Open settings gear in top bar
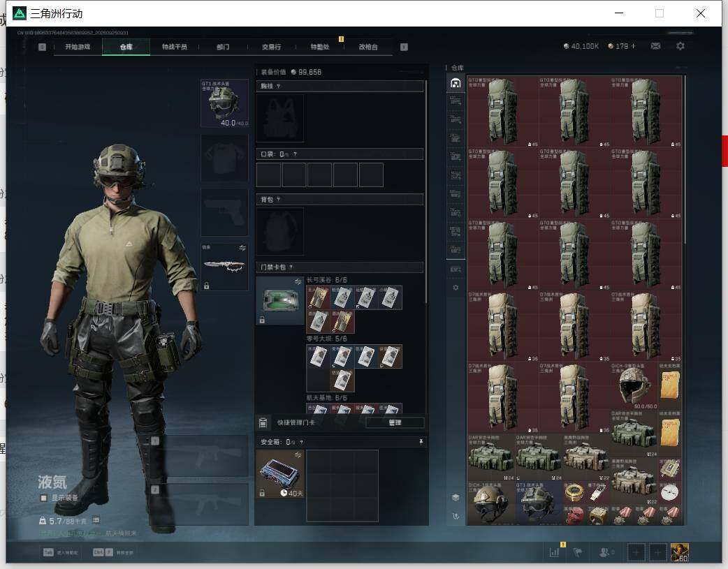The width and height of the screenshot is (728, 569). coord(680,46)
